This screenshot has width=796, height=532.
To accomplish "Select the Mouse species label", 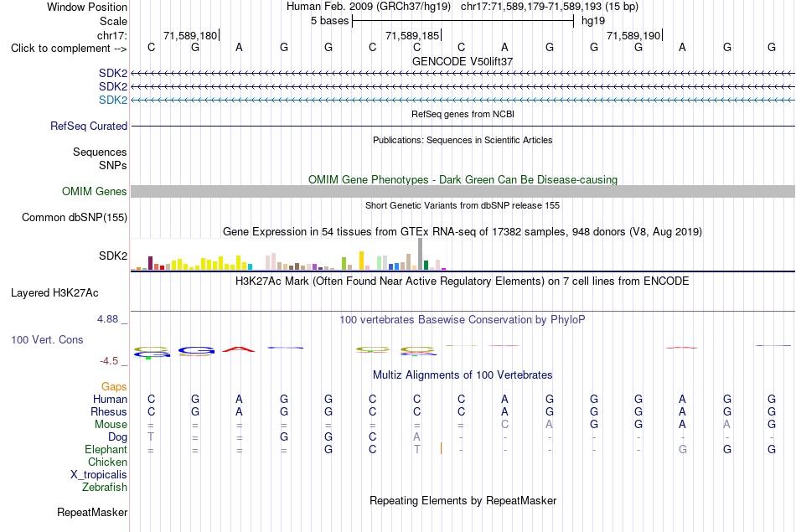I will tap(111, 425).
